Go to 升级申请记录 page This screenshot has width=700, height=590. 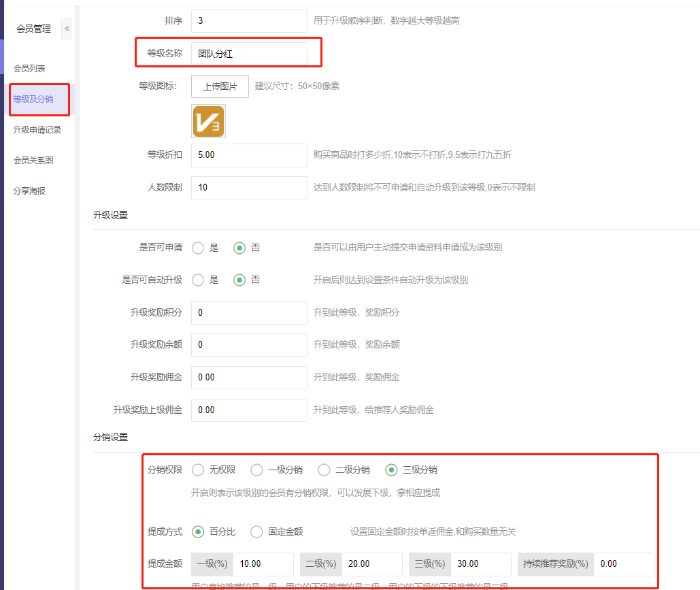click(x=37, y=130)
